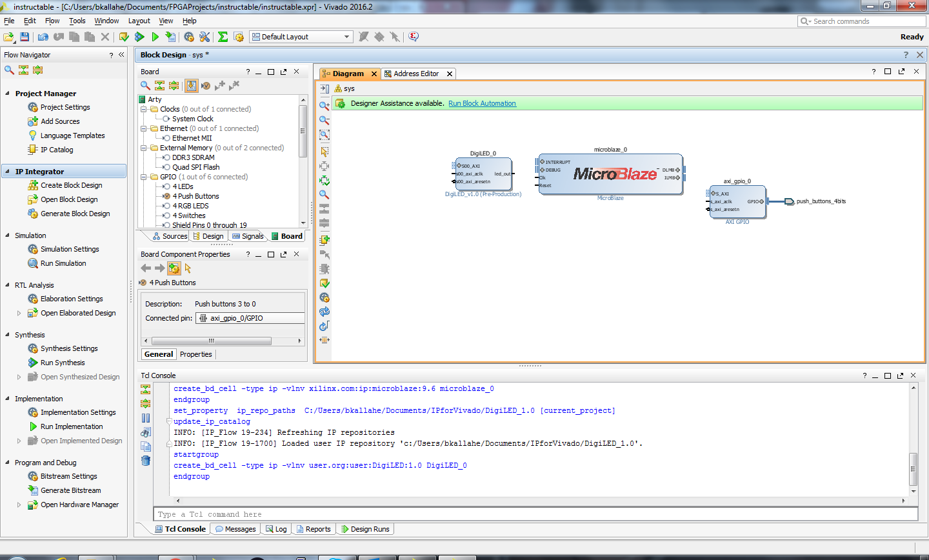Click the Designer Assistance gear icon

pos(341,103)
